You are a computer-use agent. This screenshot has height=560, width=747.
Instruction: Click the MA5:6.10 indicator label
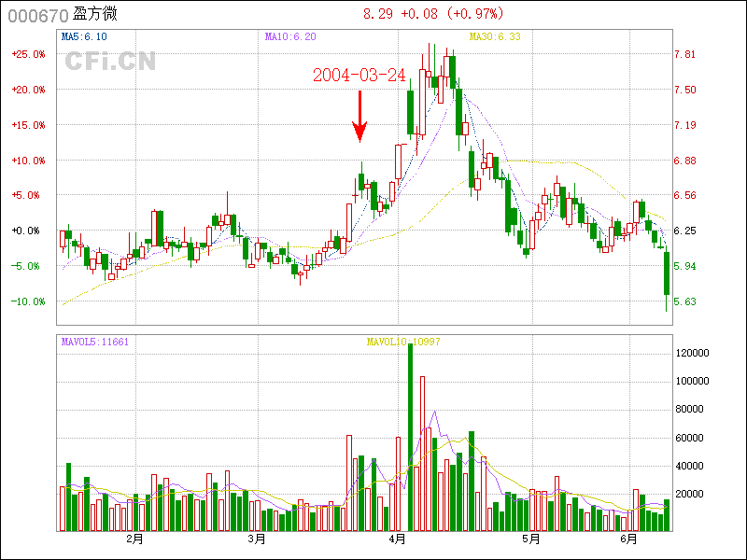83,36
